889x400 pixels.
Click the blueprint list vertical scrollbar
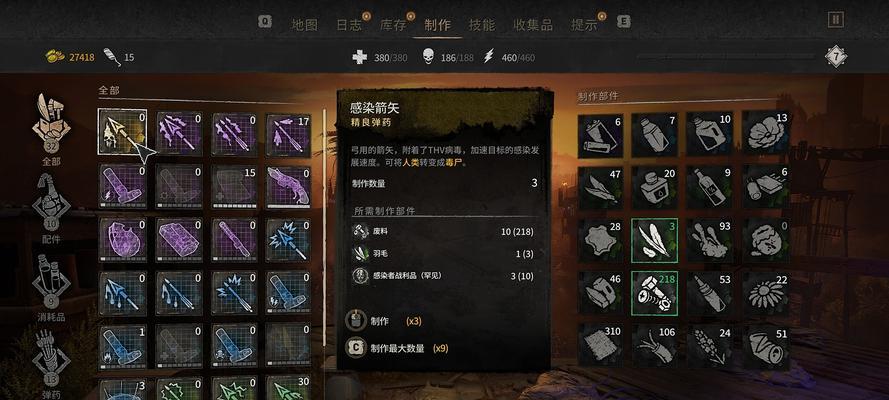coord(324,227)
